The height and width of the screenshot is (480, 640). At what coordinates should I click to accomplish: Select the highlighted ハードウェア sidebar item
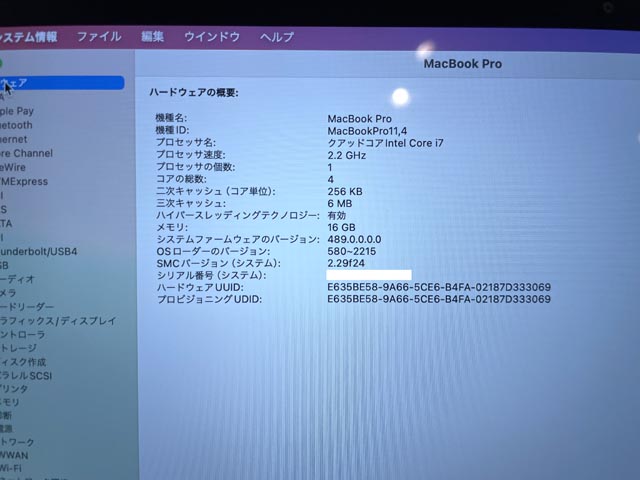(60, 83)
